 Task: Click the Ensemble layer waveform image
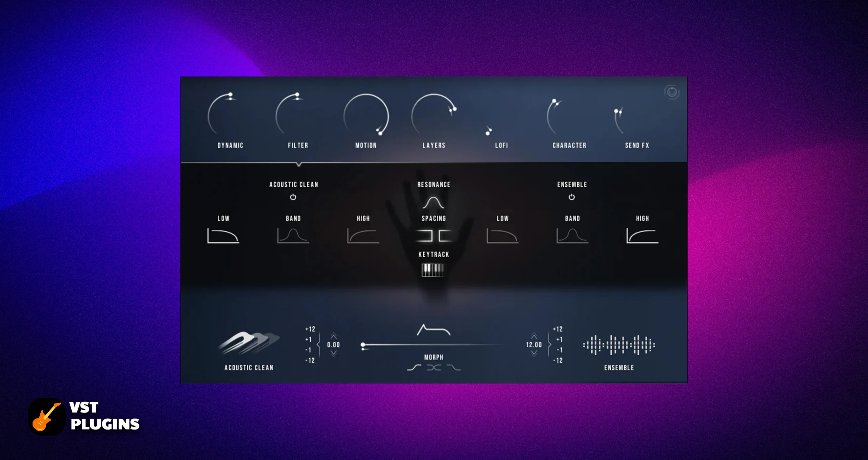pyautogui.click(x=619, y=345)
